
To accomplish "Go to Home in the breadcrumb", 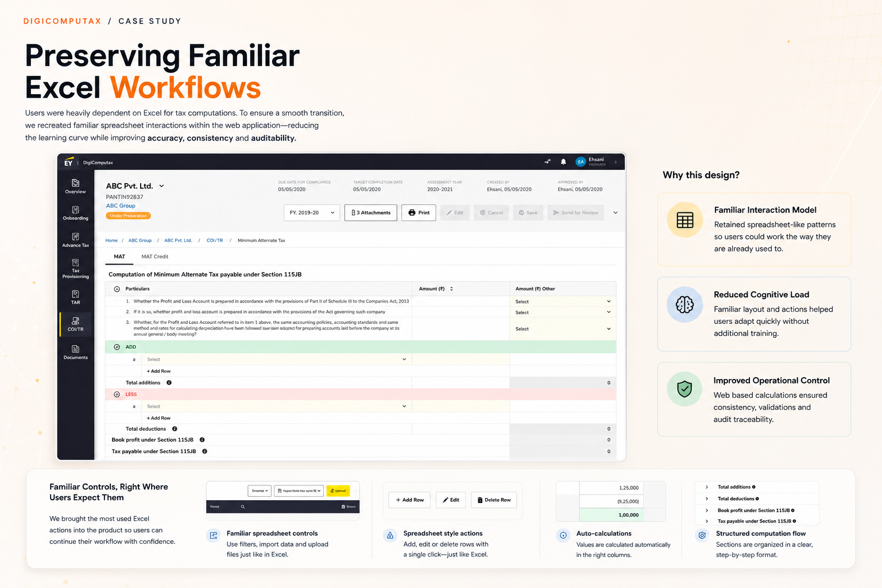I will tap(111, 241).
